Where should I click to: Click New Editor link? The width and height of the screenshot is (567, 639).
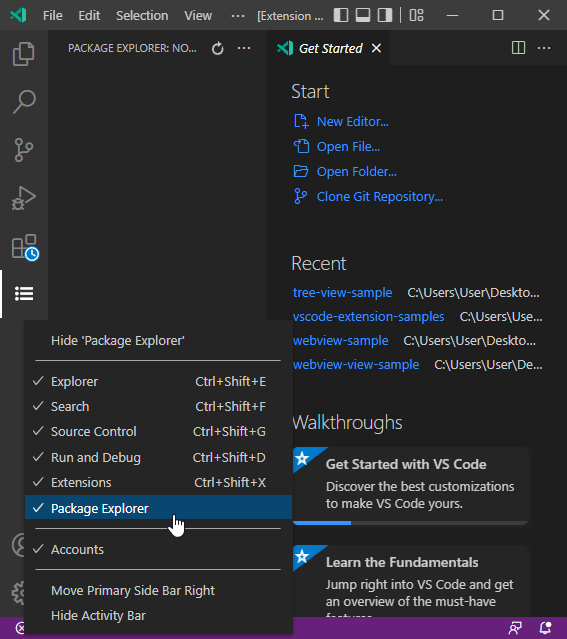coord(353,121)
